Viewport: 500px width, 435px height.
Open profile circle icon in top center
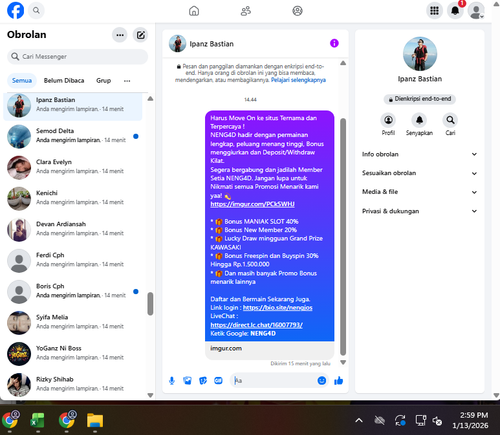tap(297, 11)
